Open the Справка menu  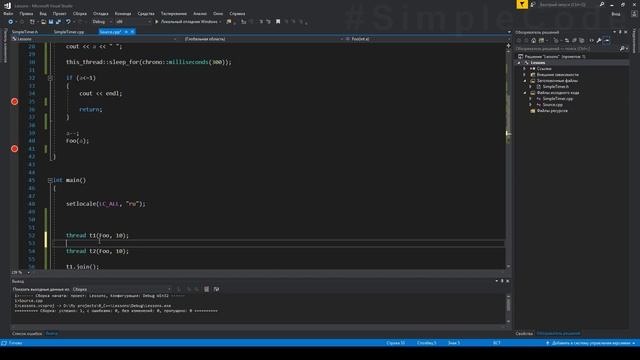pyautogui.click(x=237, y=13)
